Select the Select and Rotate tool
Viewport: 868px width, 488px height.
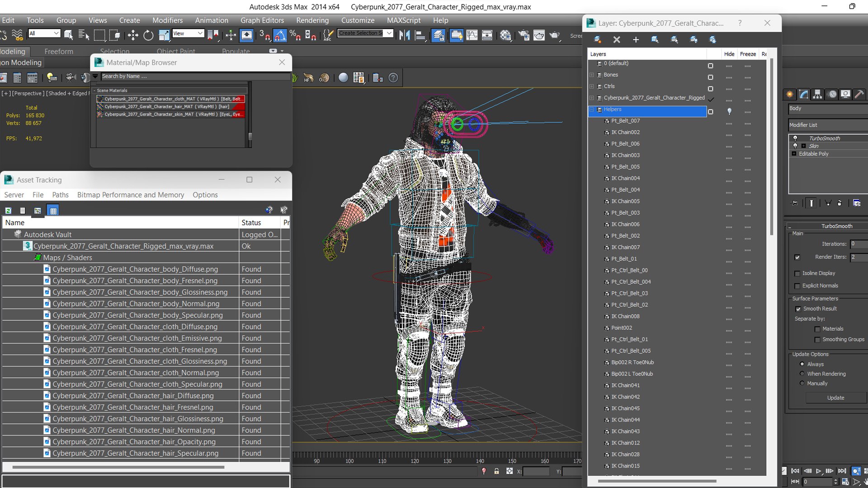click(x=148, y=35)
